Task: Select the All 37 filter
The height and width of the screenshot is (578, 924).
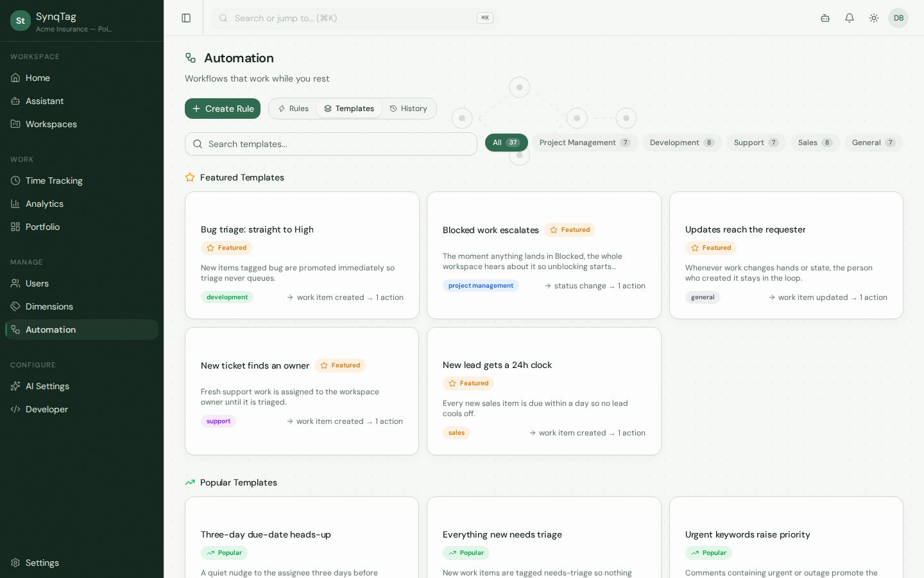Action: [506, 143]
